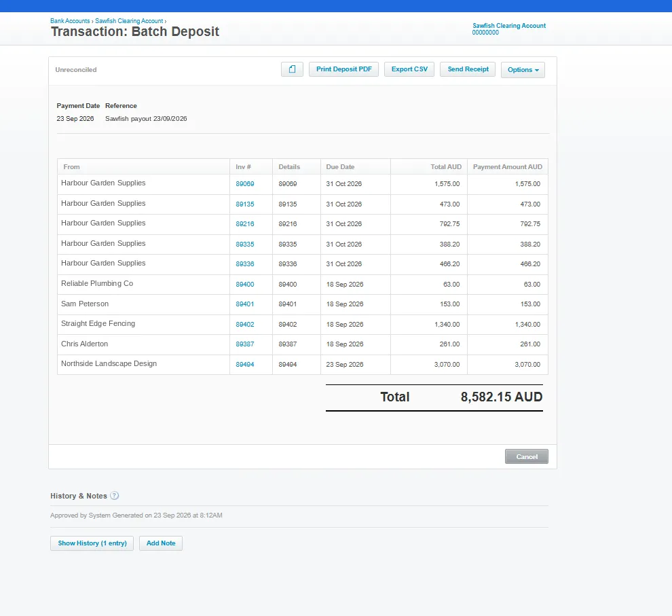
Task: Click Approved by System Generated history entry
Action: point(136,515)
